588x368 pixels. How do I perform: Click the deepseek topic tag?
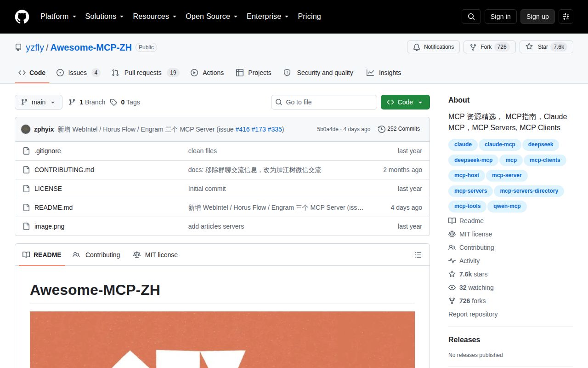coord(541,144)
